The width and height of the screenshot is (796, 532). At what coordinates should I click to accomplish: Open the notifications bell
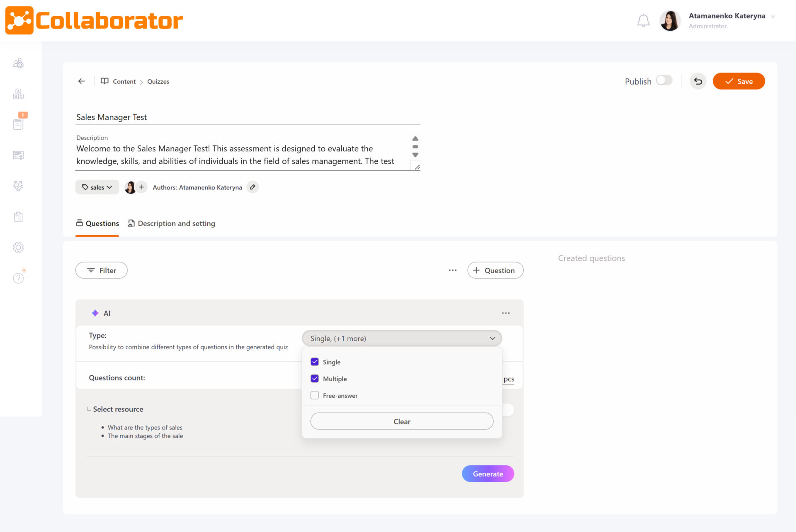click(643, 20)
